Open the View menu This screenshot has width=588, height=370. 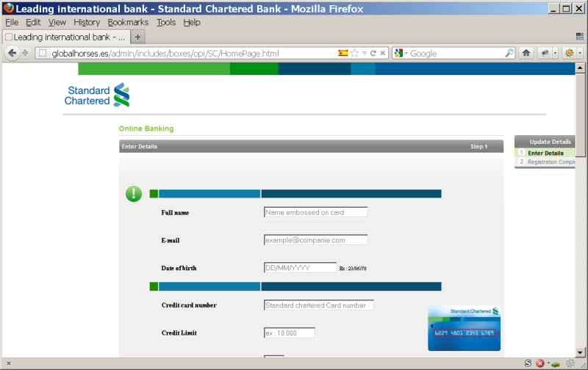click(x=57, y=23)
